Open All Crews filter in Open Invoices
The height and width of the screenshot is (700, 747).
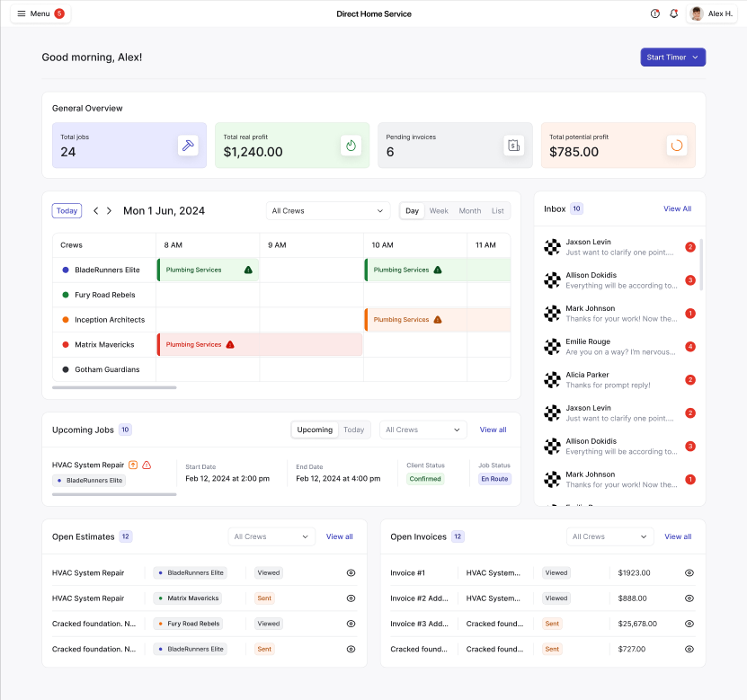[x=609, y=536]
